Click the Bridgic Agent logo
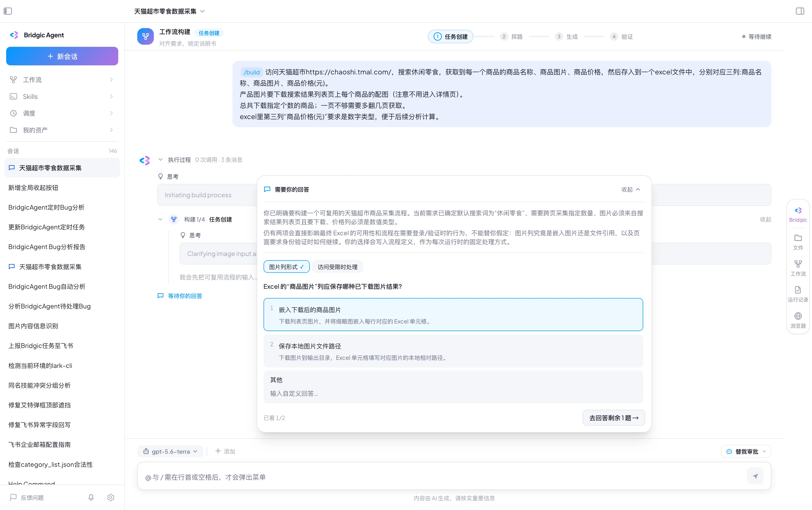The image size is (812, 510). [14, 35]
